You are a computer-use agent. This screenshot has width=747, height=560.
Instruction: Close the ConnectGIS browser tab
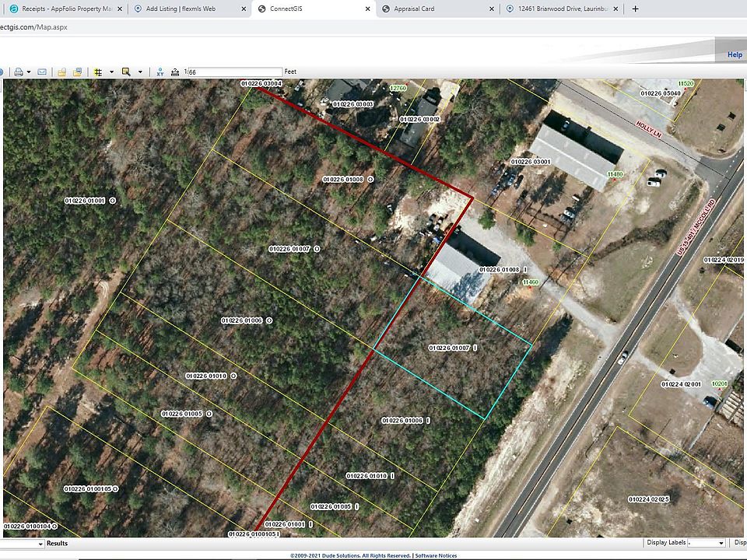[367, 9]
